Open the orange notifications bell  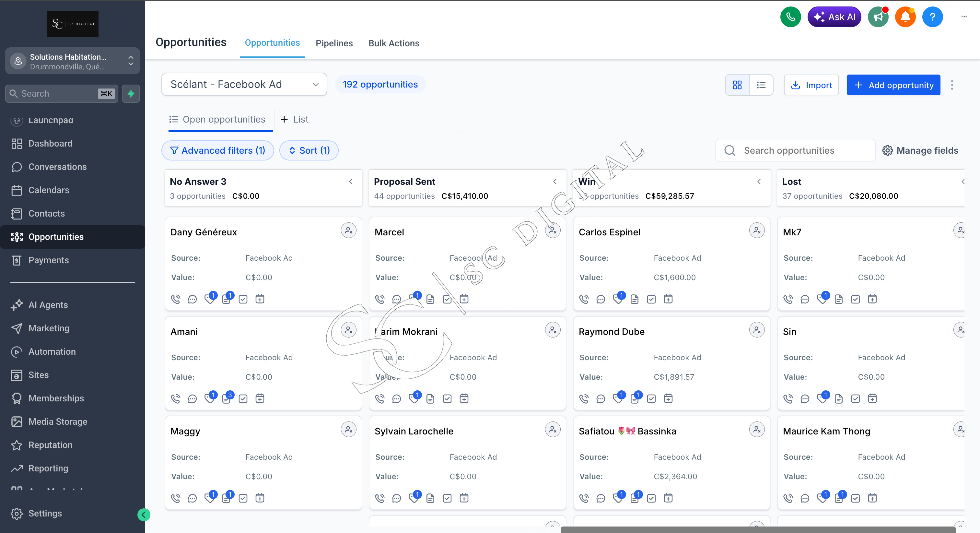coord(905,17)
